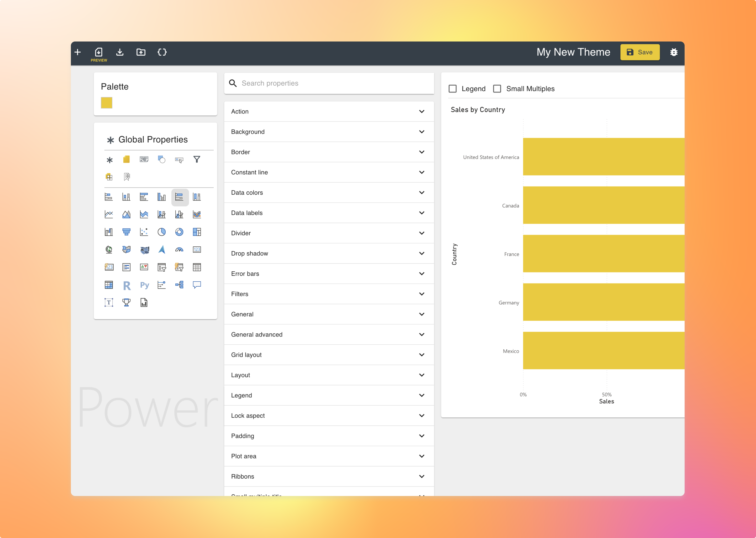
Task: Select the yellow palette color swatch
Action: click(x=107, y=103)
